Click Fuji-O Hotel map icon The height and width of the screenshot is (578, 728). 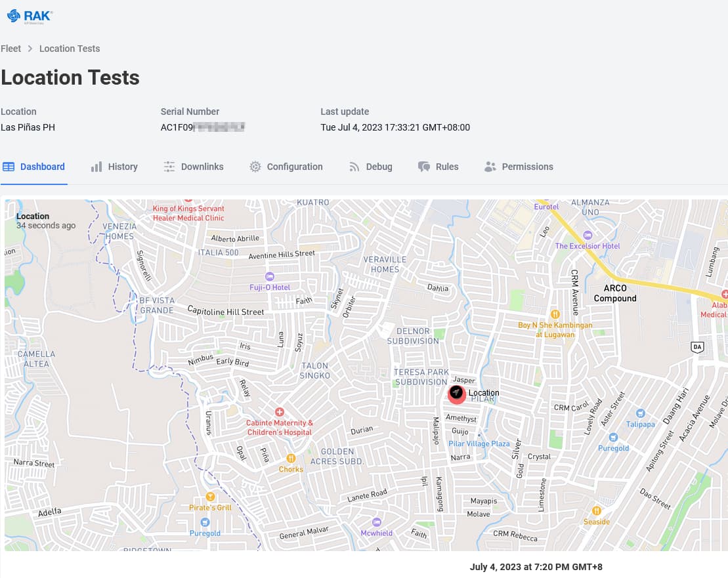[269, 276]
